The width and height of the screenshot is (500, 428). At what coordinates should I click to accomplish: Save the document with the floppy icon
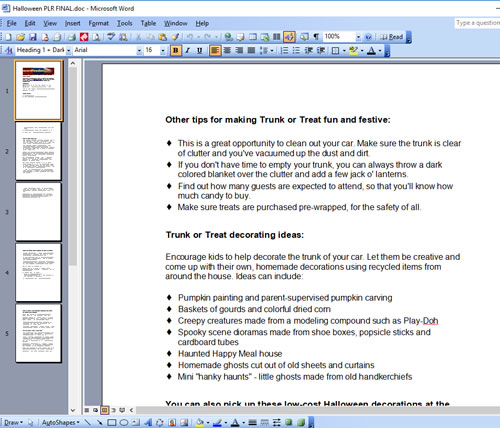click(33, 37)
